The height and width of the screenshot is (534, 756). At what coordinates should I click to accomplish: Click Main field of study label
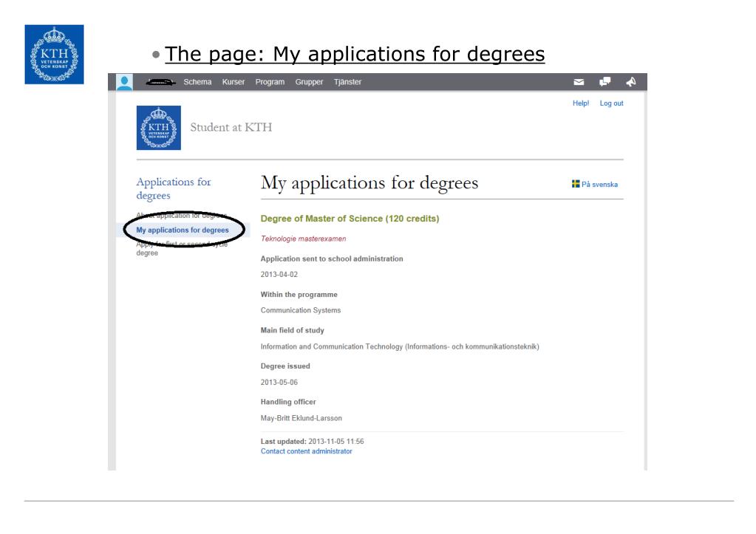[292, 330]
